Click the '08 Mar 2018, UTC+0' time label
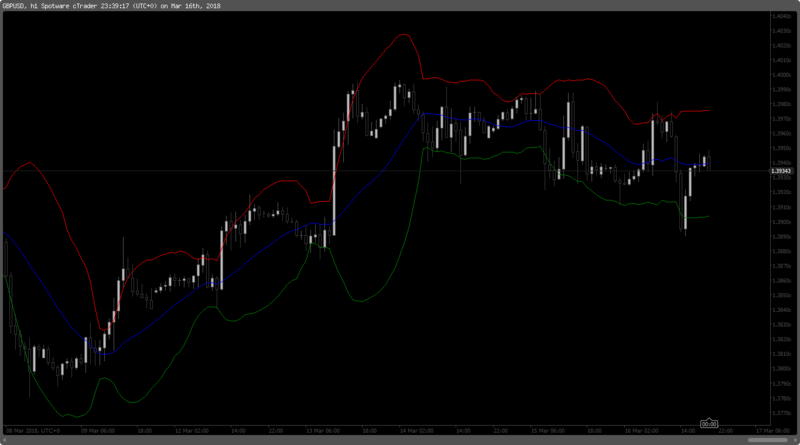This screenshot has width=800, height=445. point(33,431)
